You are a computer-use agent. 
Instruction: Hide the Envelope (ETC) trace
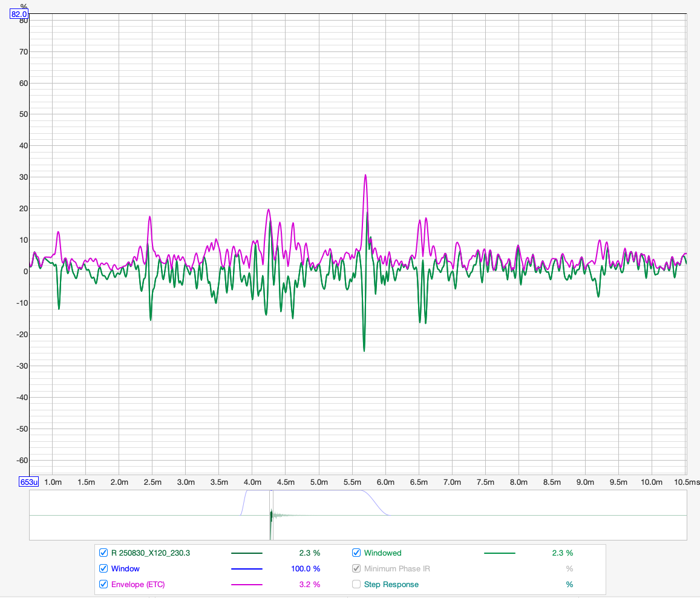(103, 584)
